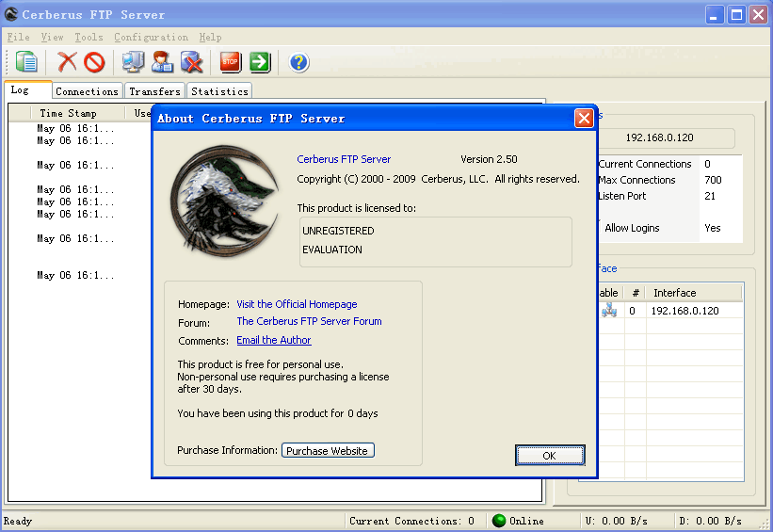
Task: Open the Configuration menu
Action: [x=151, y=37]
